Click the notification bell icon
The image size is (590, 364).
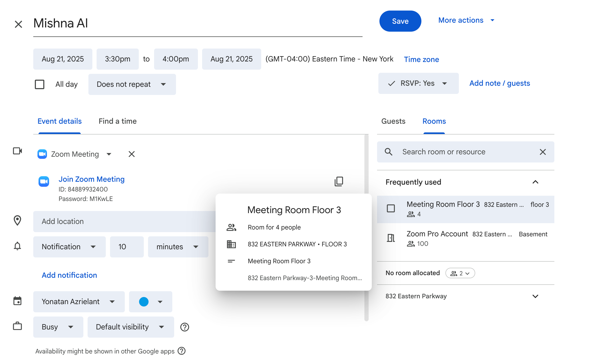[x=17, y=246]
